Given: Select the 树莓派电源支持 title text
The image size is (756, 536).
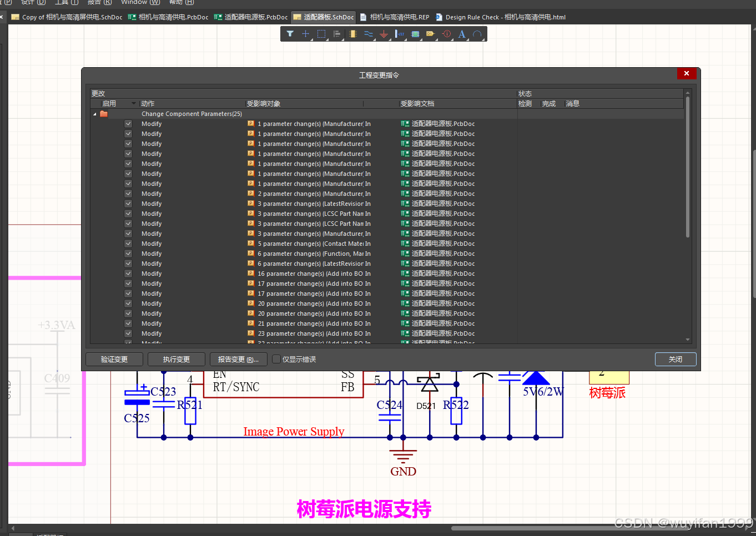Looking at the screenshot, I should pos(364,509).
